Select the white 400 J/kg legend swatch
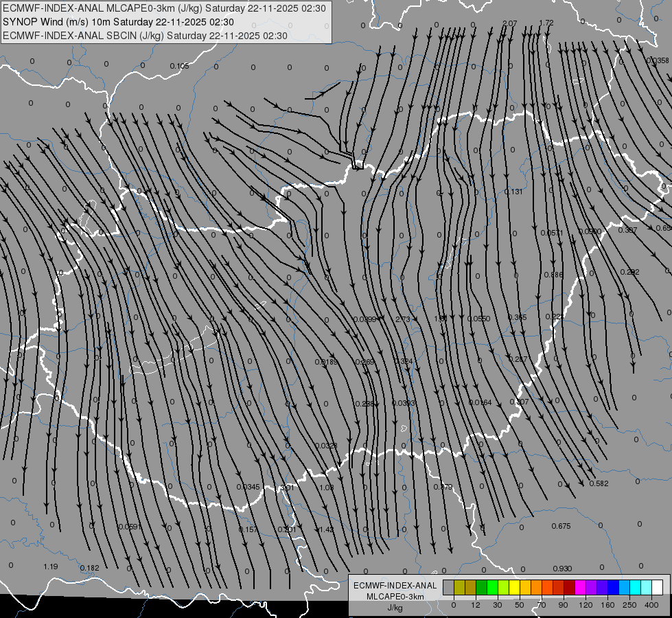This screenshot has height=618, width=672. pos(657,587)
